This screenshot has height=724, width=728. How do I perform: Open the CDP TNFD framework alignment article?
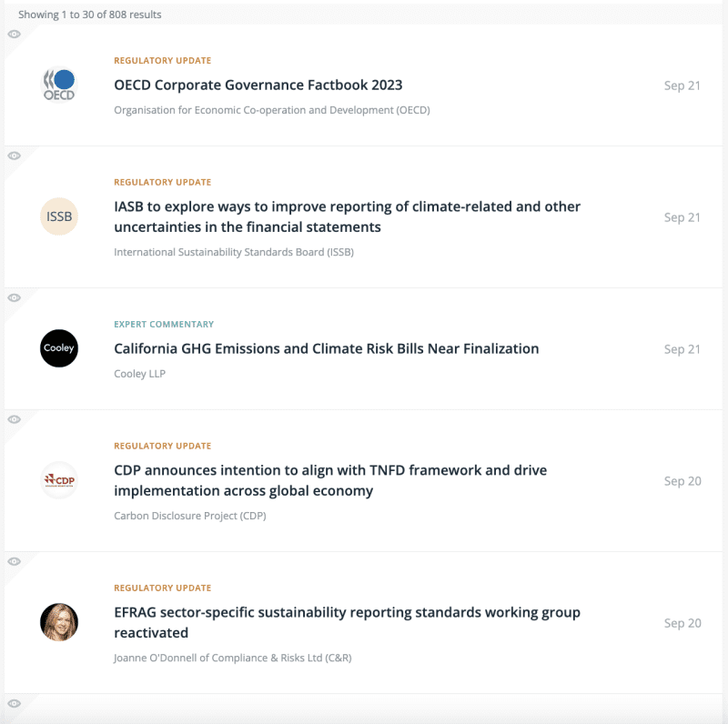(329, 480)
